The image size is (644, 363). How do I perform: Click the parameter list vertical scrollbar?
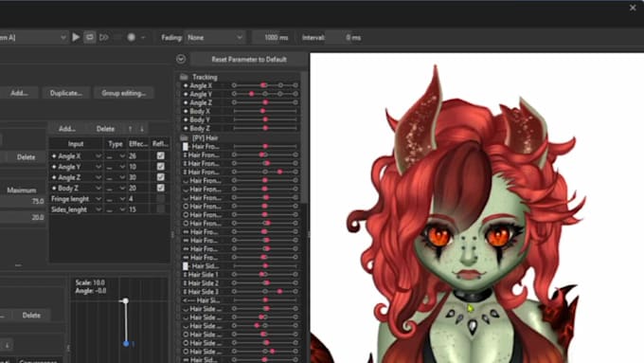(x=304, y=137)
